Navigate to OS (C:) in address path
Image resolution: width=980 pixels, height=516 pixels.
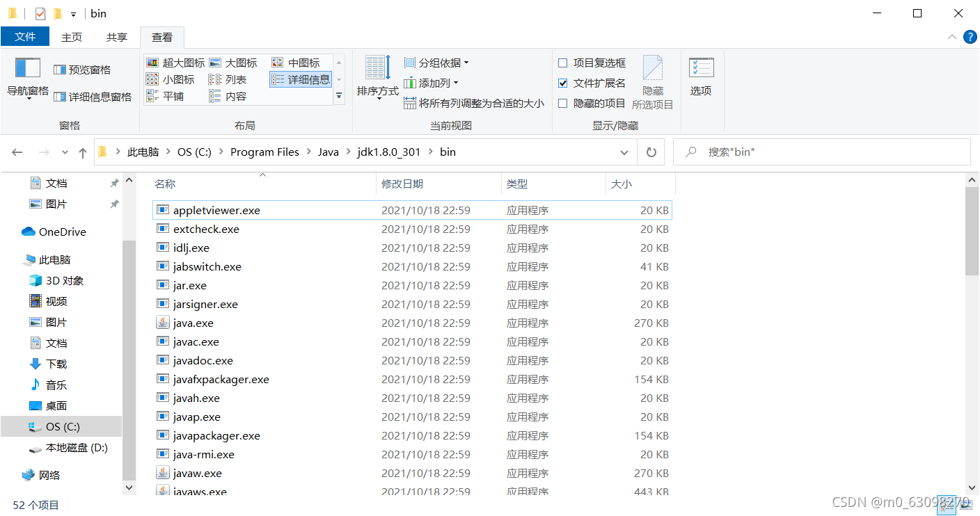[x=194, y=152]
